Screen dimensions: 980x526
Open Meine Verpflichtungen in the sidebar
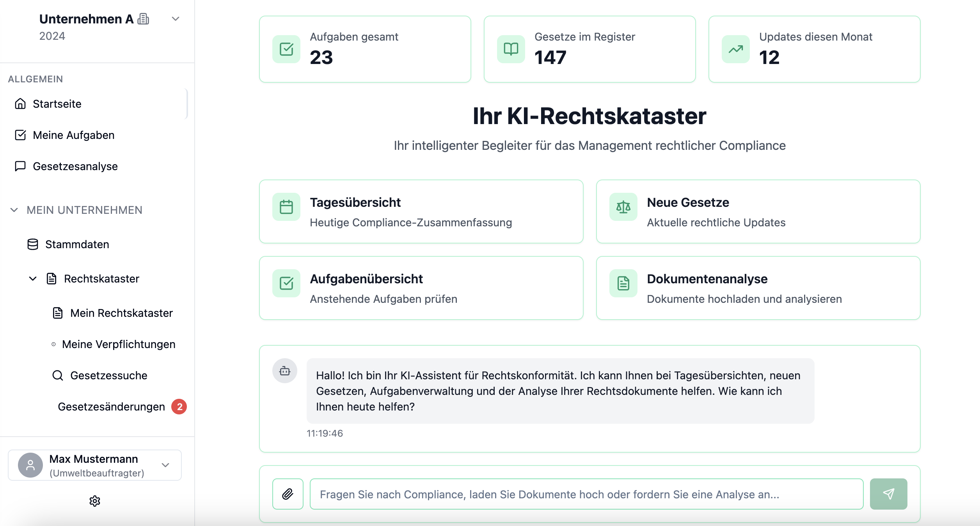(118, 344)
